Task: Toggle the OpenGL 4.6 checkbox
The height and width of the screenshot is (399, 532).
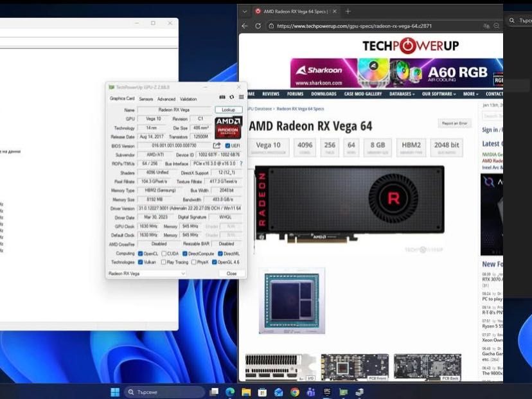Action: [x=214, y=262]
